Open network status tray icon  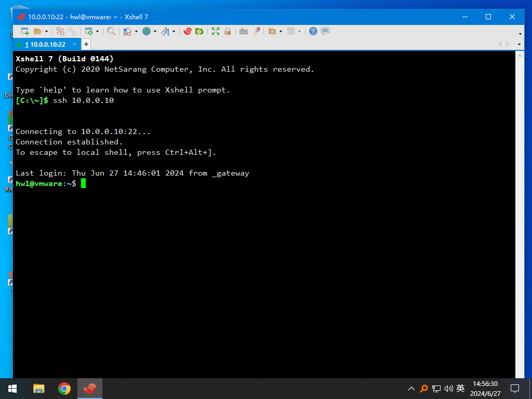[x=436, y=389]
